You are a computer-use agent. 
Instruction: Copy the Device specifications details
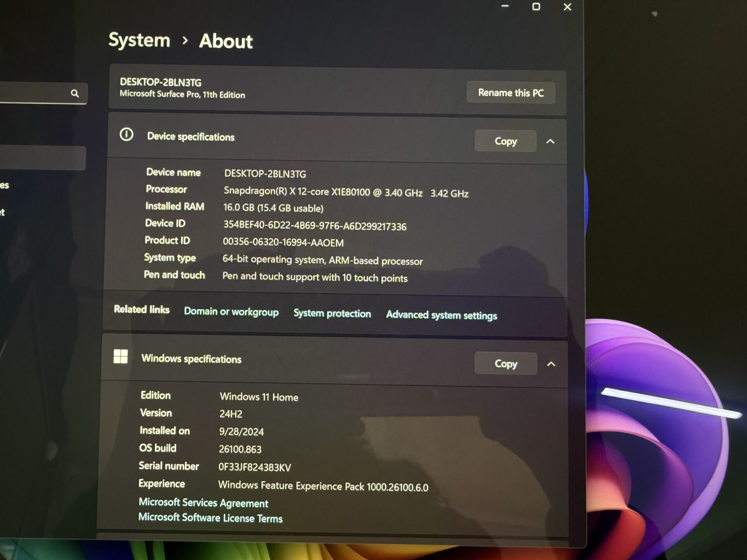pyautogui.click(x=505, y=141)
